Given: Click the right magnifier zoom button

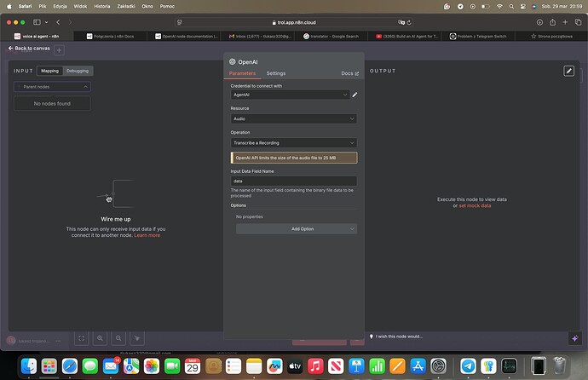Looking at the screenshot, I should point(118,338).
